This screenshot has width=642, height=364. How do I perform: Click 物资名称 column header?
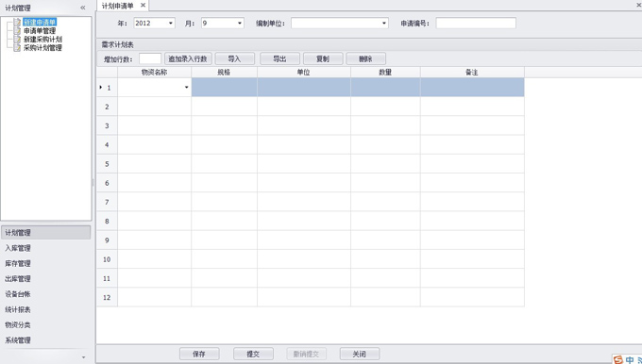point(154,73)
